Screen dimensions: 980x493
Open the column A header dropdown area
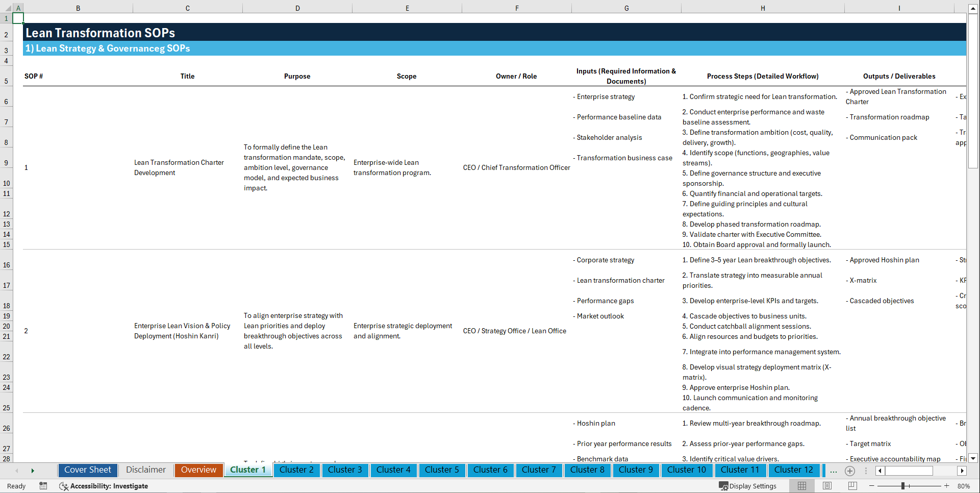pyautogui.click(x=18, y=8)
